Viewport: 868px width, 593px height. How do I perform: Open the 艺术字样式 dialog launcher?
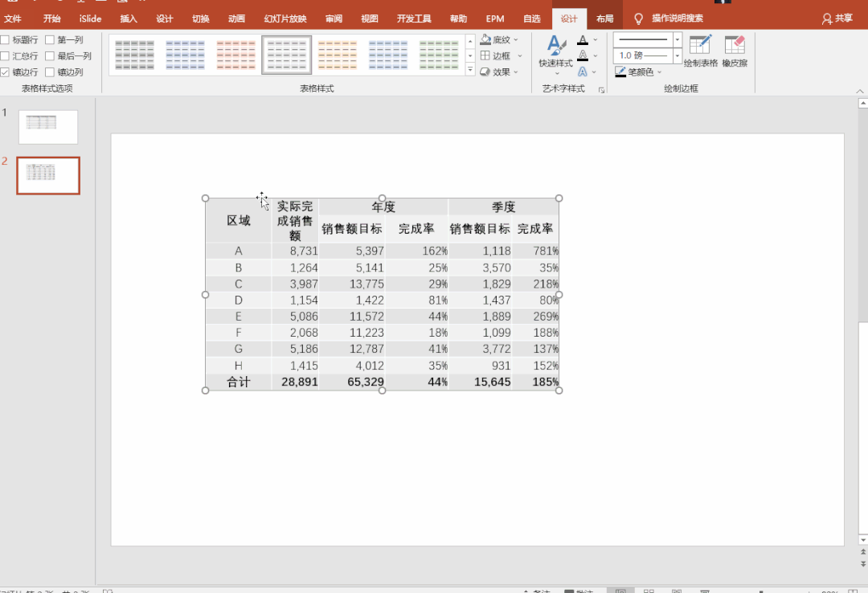[x=602, y=90]
